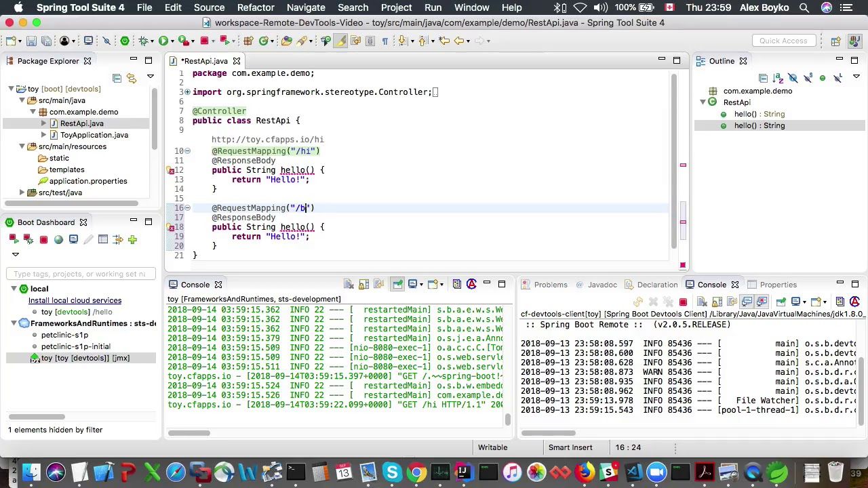
Task: Switch to the Problems tab
Action: [550, 285]
